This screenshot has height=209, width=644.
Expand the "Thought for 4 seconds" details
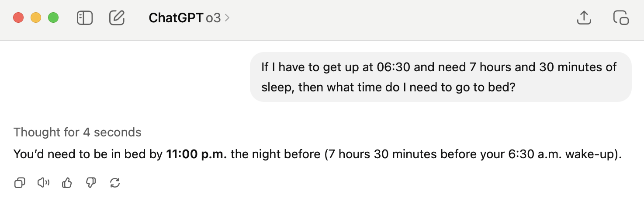pos(77,132)
